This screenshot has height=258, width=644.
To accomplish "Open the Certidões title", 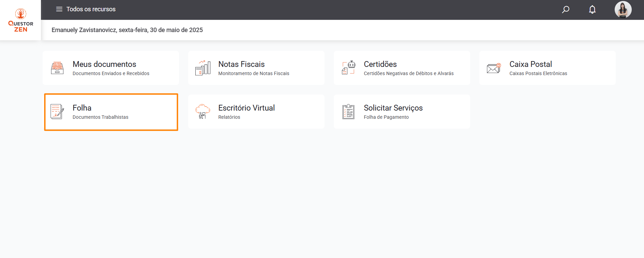I will pos(380,64).
